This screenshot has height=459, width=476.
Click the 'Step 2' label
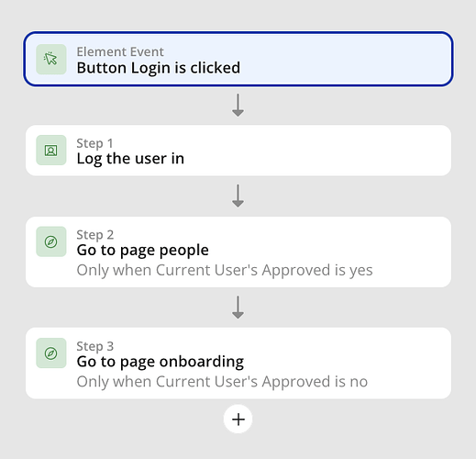click(x=95, y=235)
